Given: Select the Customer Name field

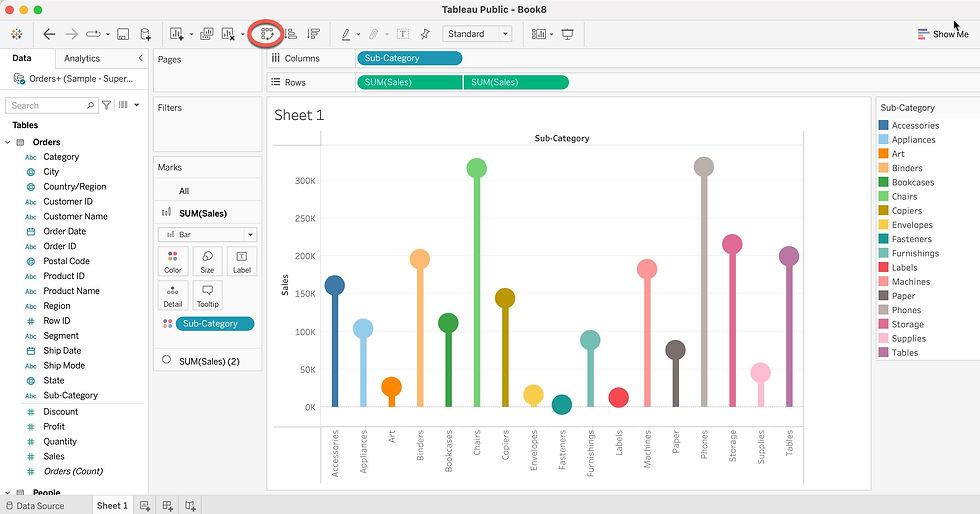Looking at the screenshot, I should [76, 216].
